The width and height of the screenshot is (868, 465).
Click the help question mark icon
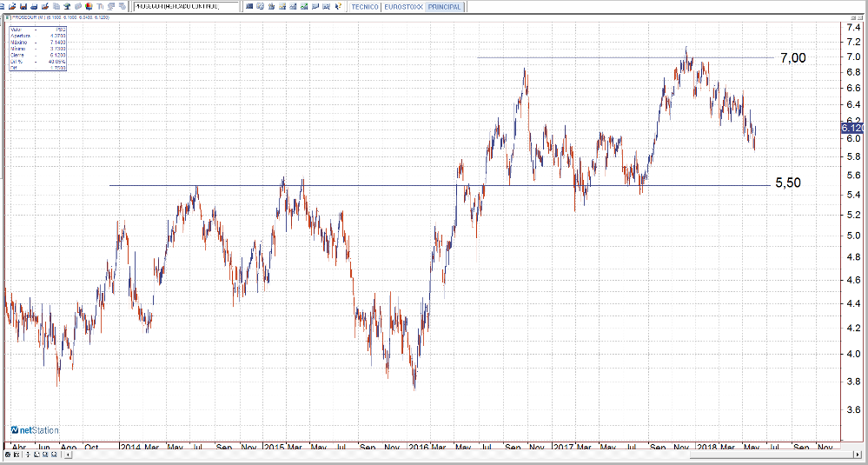[x=336, y=6]
